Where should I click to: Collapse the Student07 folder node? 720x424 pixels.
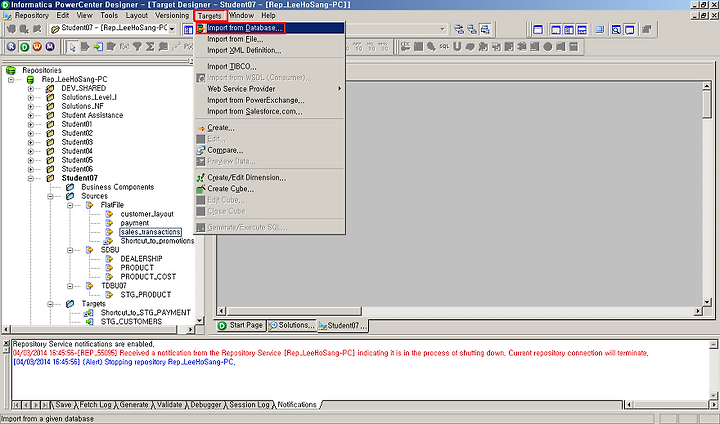31,178
